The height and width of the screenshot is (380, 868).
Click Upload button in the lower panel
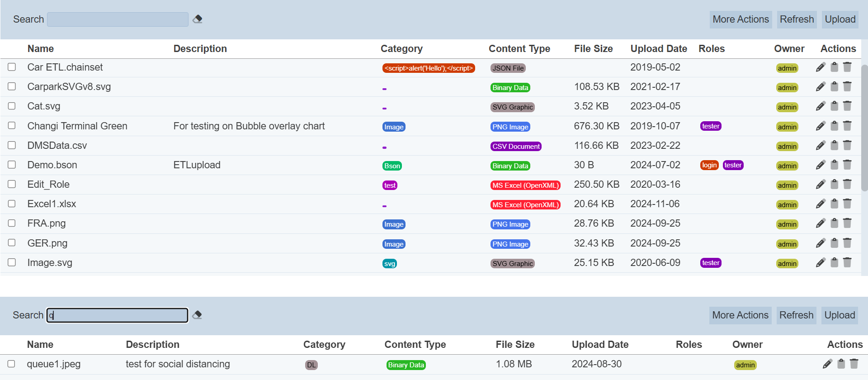pyautogui.click(x=840, y=315)
